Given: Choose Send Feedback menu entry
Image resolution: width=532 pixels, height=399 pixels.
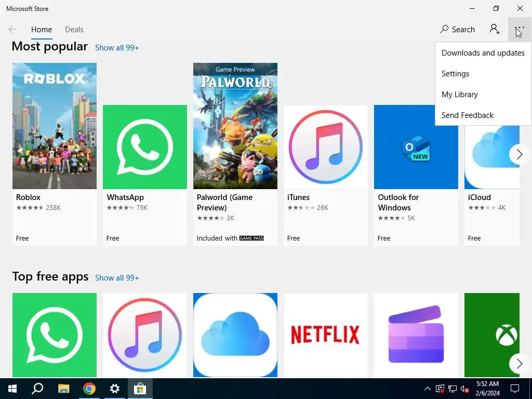Looking at the screenshot, I should click(x=483, y=115).
